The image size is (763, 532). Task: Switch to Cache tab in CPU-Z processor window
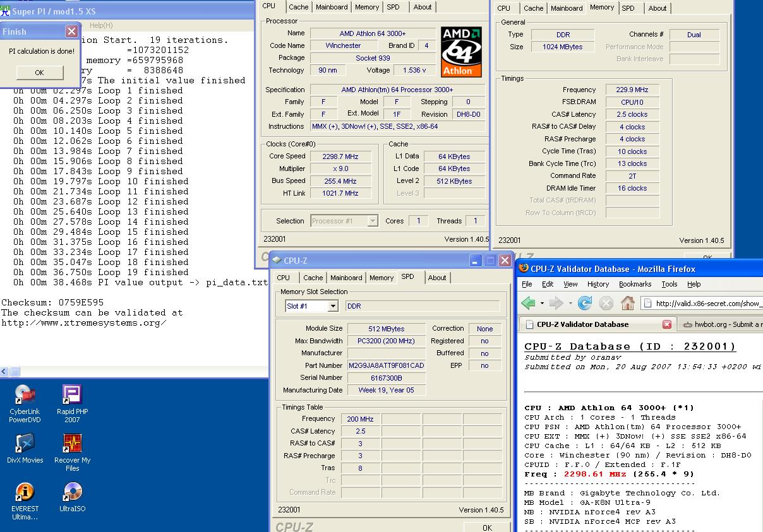(x=299, y=7)
